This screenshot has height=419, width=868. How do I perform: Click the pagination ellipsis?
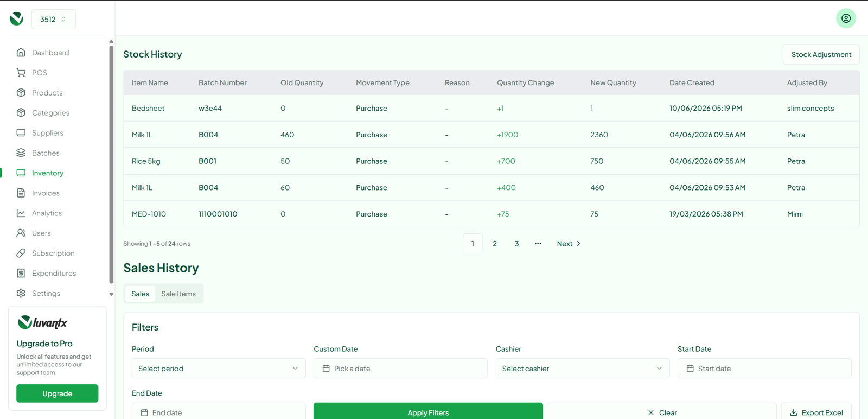538,244
